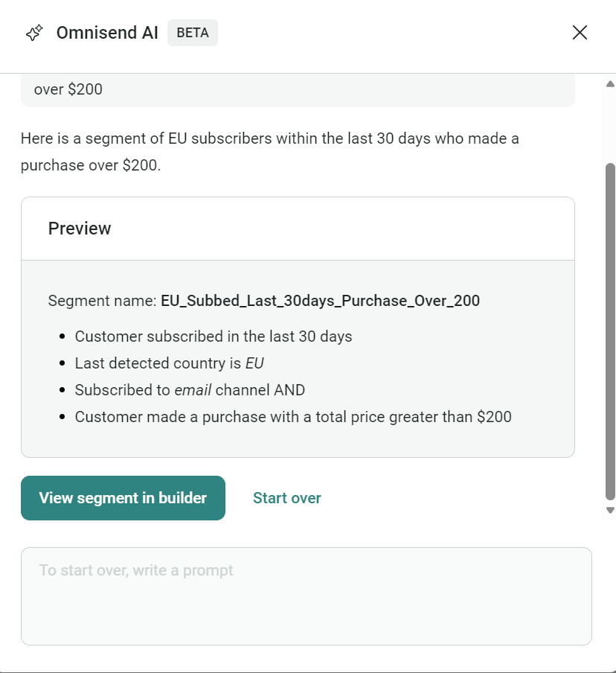Select the purchase greater than $200 bullet
The image size is (616, 673).
pos(292,417)
